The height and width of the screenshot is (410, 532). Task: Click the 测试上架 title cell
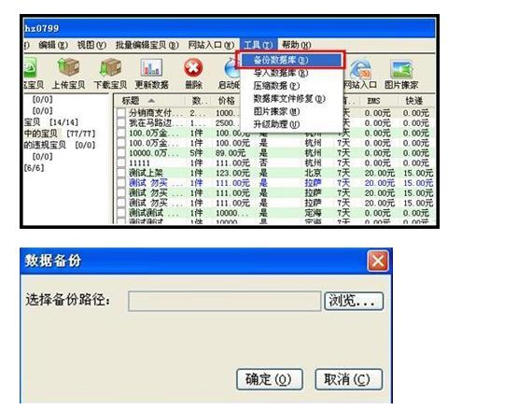point(146,173)
